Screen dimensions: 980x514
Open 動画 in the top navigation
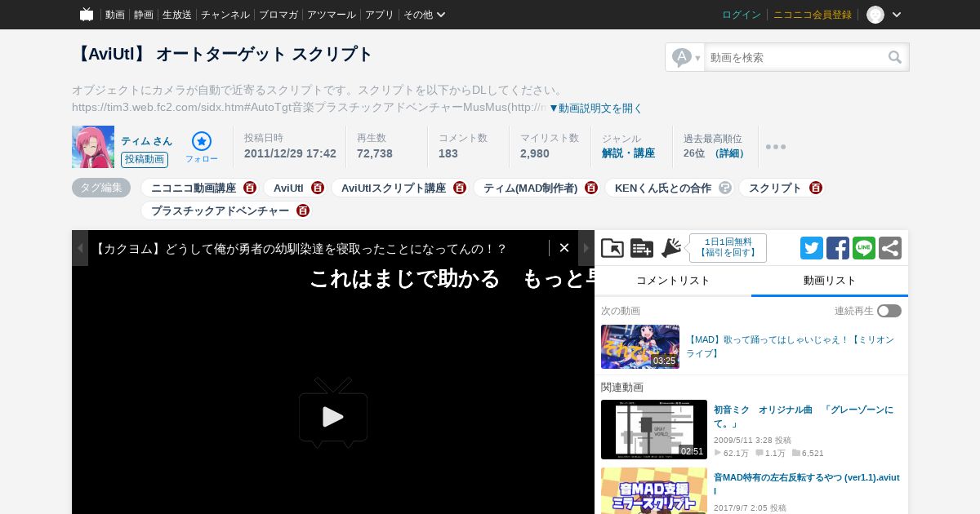pos(114,15)
